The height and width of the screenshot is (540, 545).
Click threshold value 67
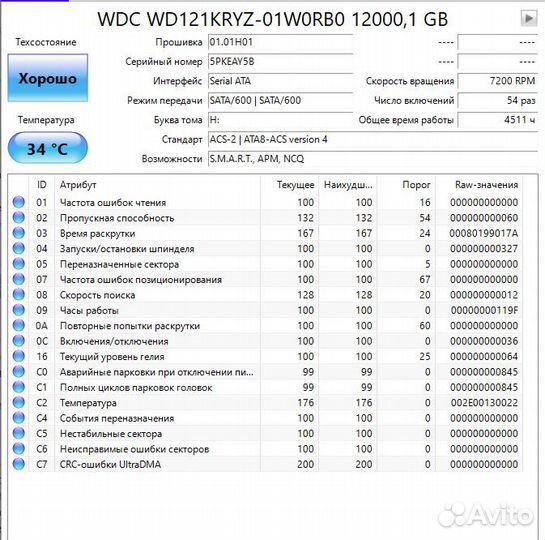(425, 279)
